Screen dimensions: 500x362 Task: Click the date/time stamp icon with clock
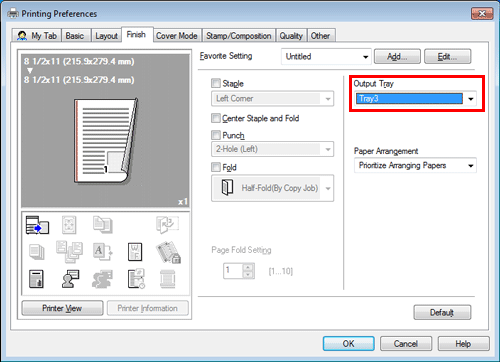tap(136, 279)
